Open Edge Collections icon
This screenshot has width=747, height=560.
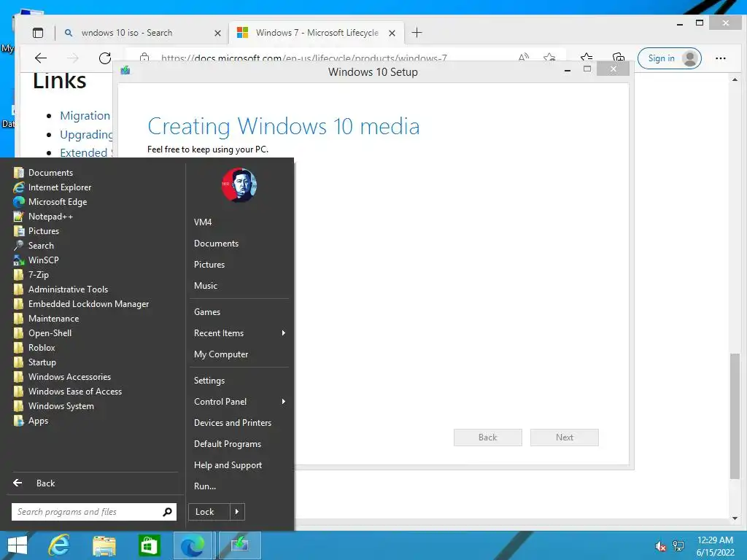(619, 58)
